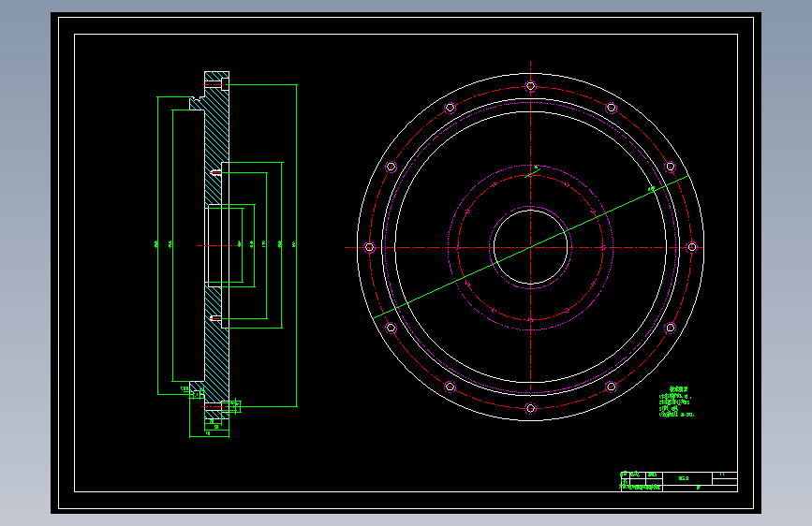Click the part name cell in the title block

[x=687, y=478]
